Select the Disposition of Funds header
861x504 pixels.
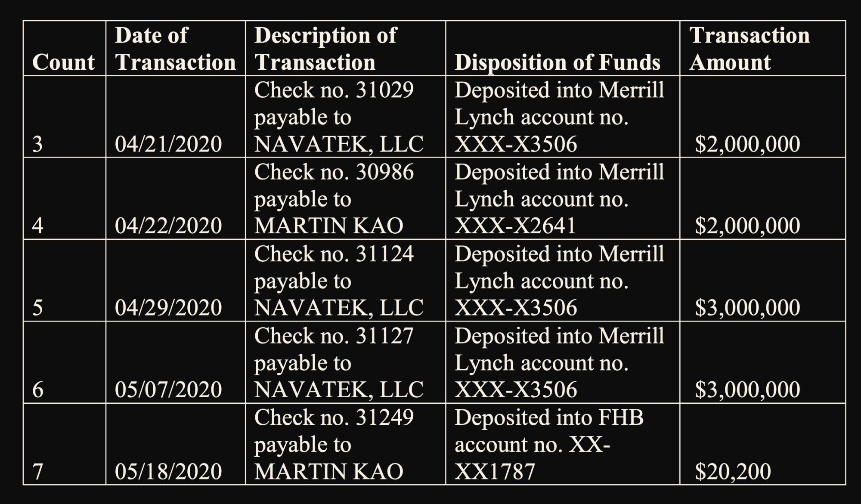(557, 62)
